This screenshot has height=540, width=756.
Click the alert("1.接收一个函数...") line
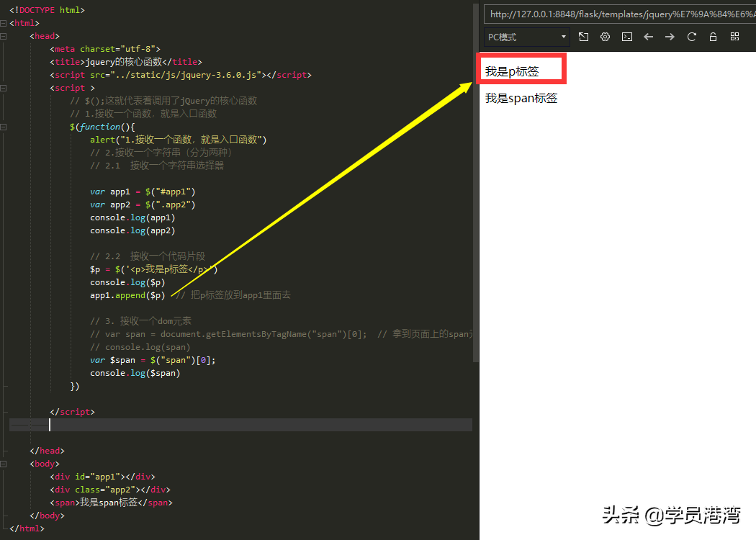(x=179, y=140)
